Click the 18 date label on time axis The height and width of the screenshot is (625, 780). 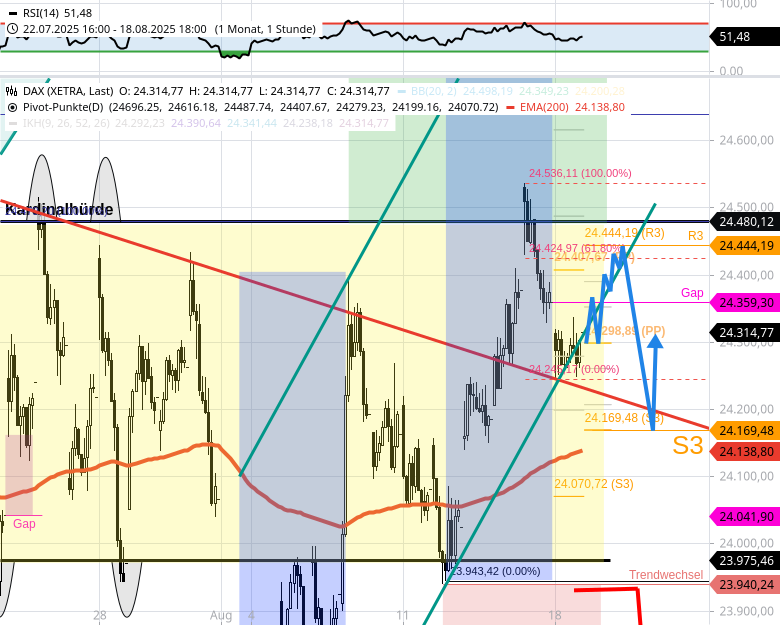(x=555, y=616)
